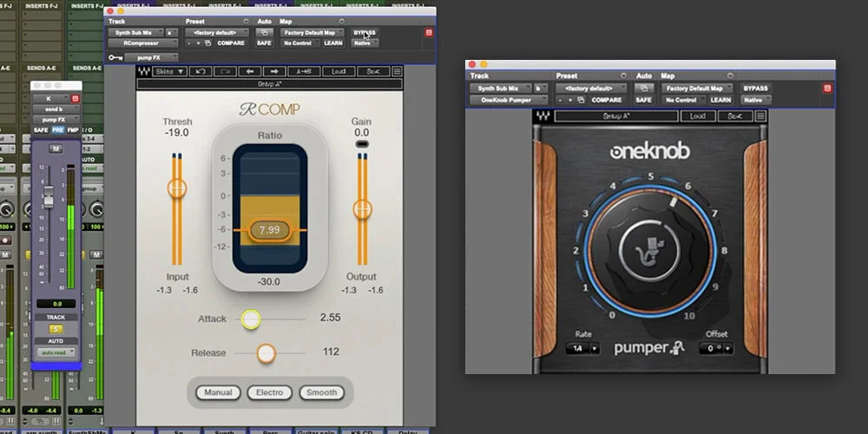The image size is (868, 434).
Task: Copy setup A to B in RComp
Action: (304, 71)
